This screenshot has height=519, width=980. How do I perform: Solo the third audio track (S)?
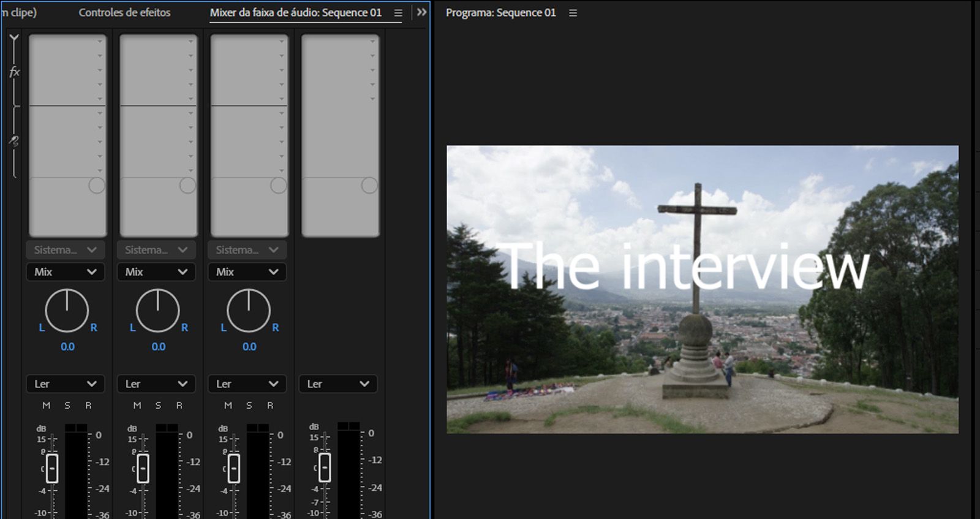click(x=249, y=406)
